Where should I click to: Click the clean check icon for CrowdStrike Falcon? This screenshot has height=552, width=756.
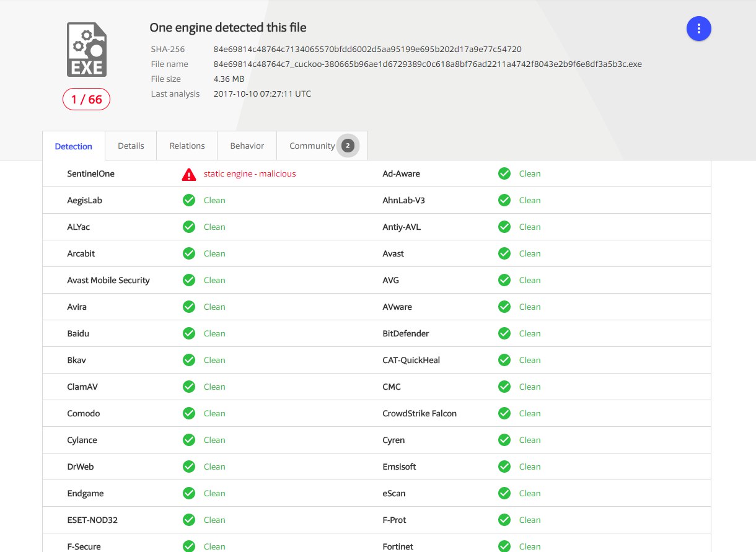(504, 413)
